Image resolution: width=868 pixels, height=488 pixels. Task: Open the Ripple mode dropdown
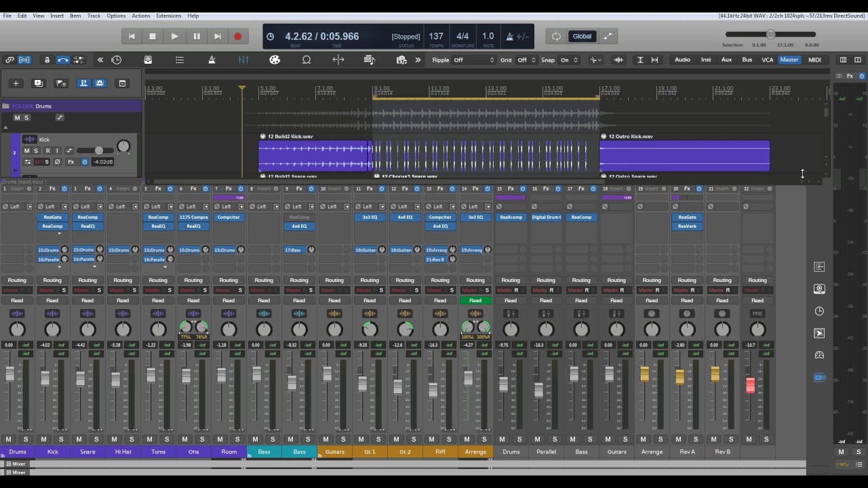(x=474, y=60)
